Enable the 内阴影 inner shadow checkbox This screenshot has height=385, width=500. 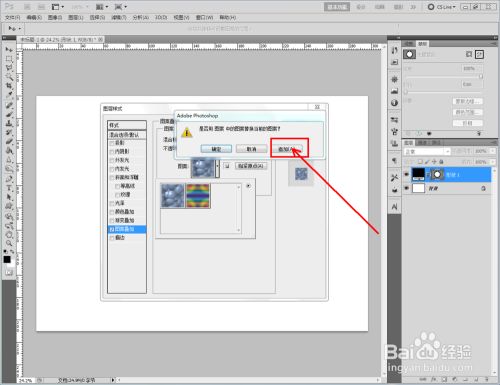(112, 152)
